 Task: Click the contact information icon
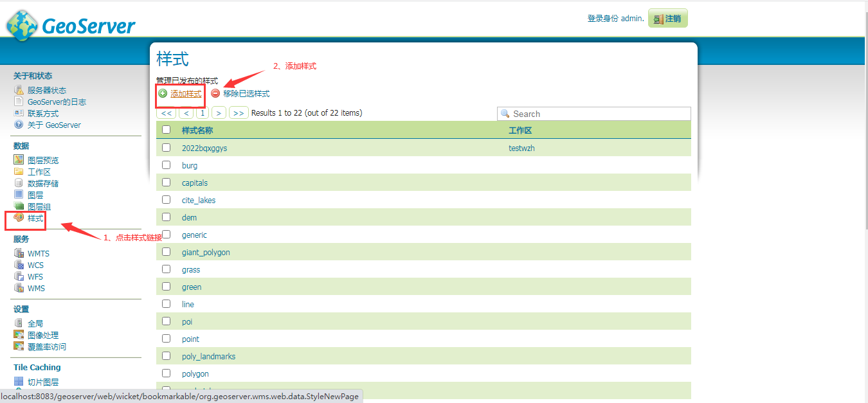[19, 113]
